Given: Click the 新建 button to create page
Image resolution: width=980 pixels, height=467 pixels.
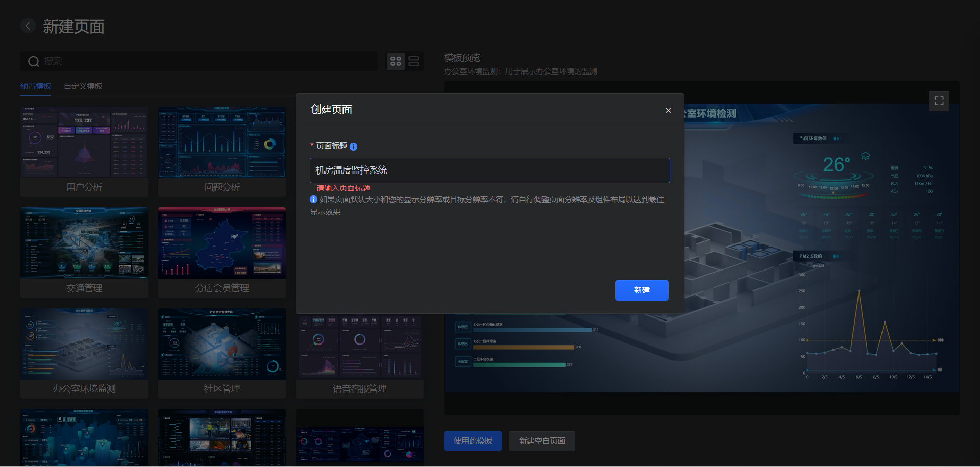Looking at the screenshot, I should 642,290.
